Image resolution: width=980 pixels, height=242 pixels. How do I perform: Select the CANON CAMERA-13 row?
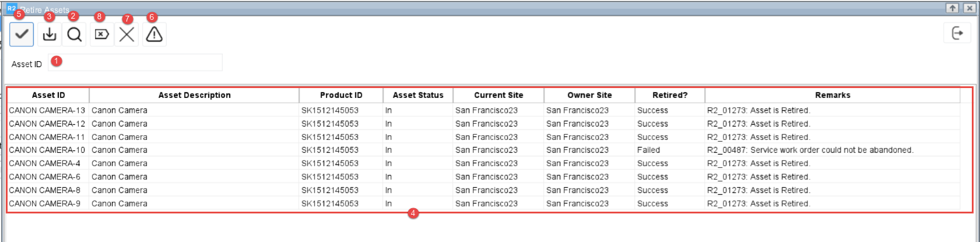click(x=47, y=110)
